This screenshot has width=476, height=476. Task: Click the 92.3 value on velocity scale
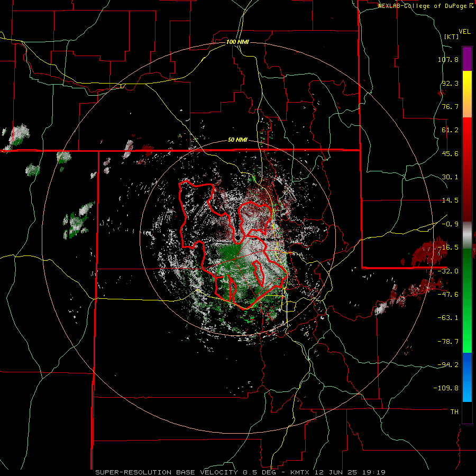pos(450,83)
